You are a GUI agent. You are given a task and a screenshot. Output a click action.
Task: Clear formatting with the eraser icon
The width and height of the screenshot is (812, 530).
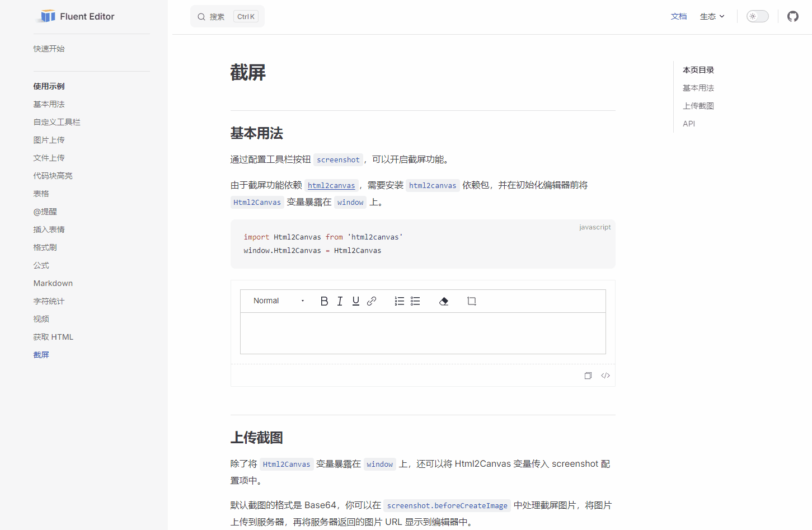click(444, 301)
